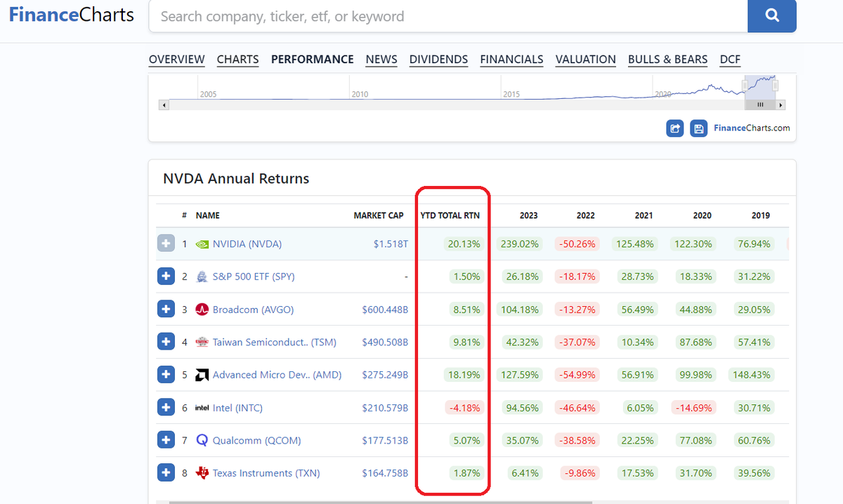
Task: Click the navigator right range handle
Action: pos(776,86)
